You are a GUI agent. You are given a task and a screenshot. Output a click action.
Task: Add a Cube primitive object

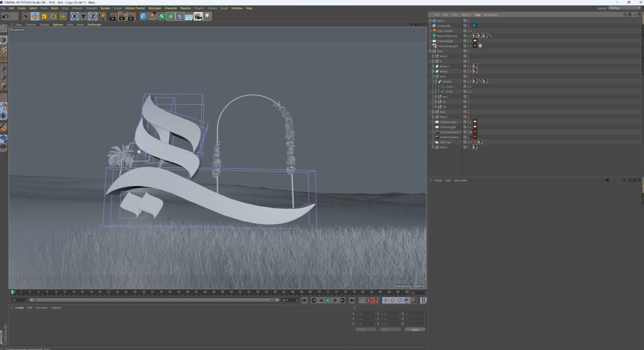[143, 17]
